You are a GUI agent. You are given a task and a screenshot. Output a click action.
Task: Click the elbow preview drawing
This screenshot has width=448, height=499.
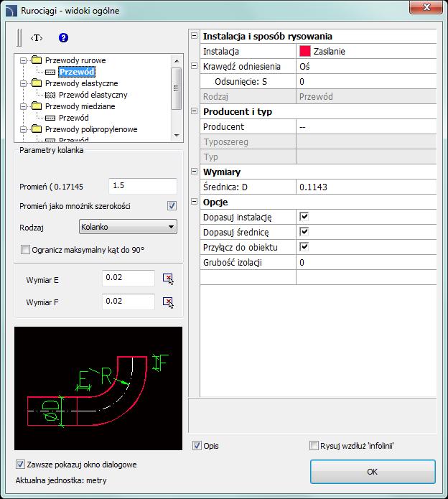tap(98, 388)
